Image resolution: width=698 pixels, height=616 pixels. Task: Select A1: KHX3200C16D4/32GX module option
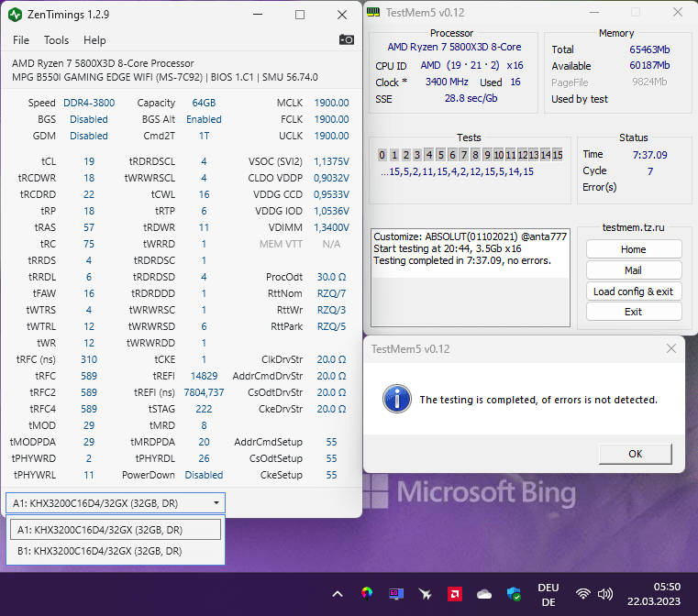(x=116, y=530)
